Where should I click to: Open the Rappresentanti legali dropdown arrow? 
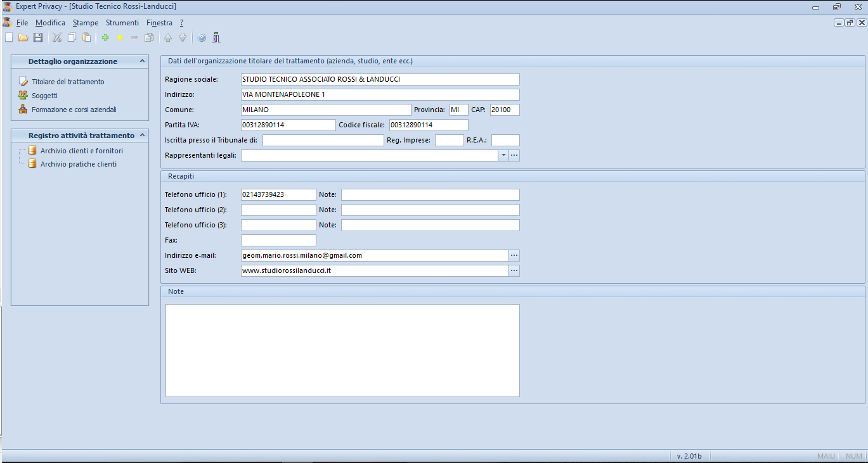click(503, 155)
